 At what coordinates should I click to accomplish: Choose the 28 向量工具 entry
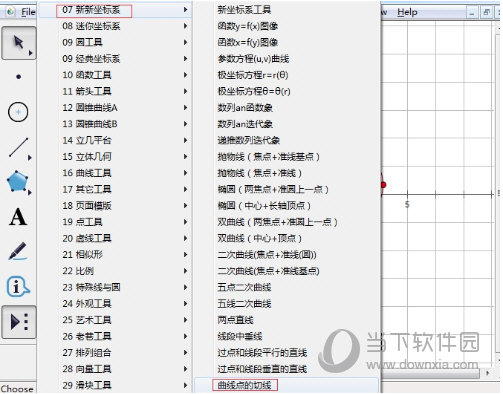coord(115,369)
